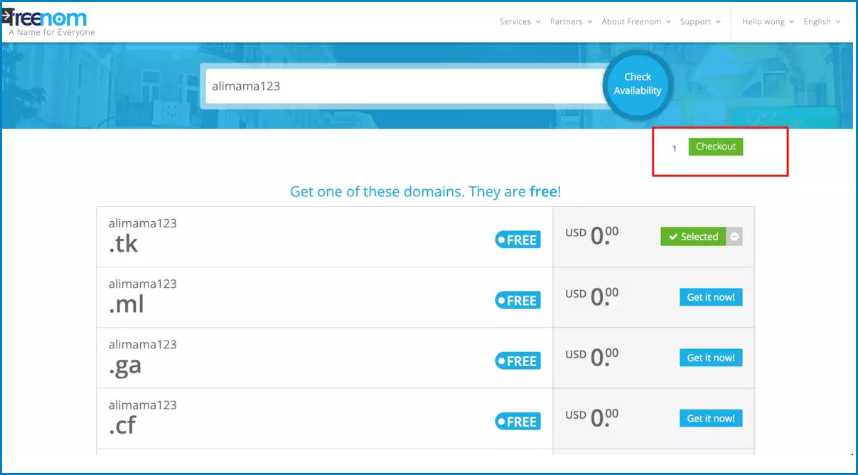Open the Support dropdown menu
The height and width of the screenshot is (475, 858).
[x=700, y=22]
